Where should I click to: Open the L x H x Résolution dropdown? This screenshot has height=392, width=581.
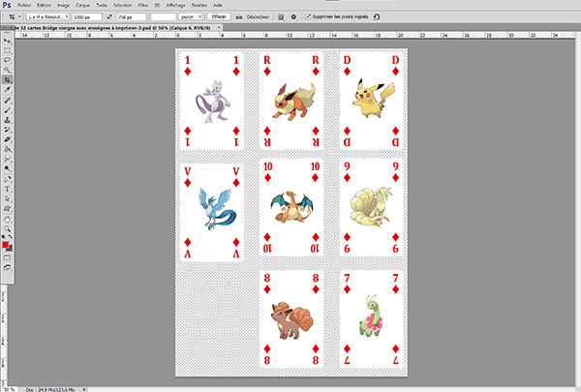(47, 17)
